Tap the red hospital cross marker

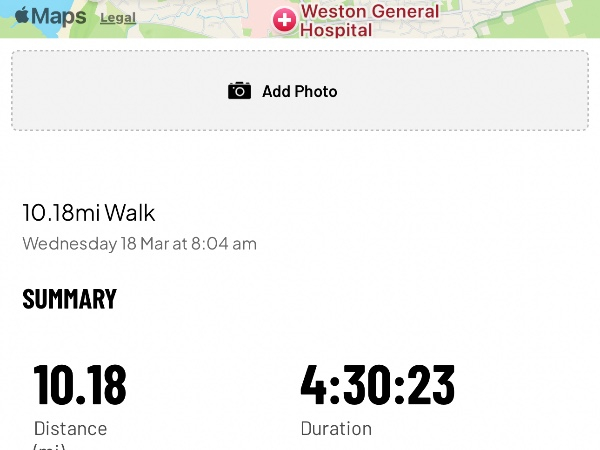[285, 21]
